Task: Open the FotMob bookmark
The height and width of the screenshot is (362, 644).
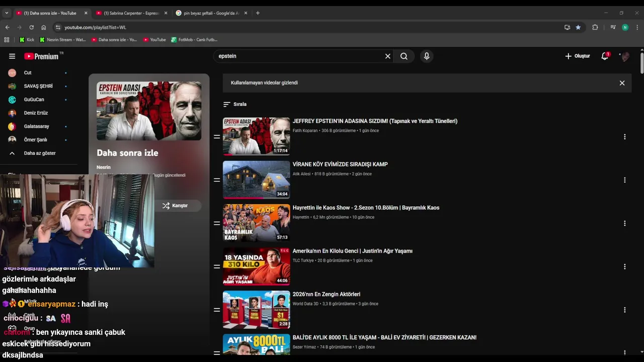Action: (x=194, y=40)
